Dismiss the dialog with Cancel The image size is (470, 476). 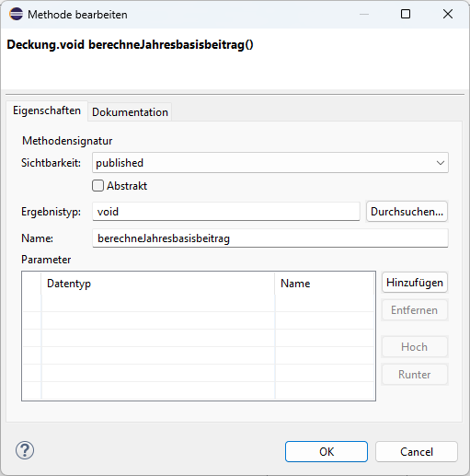(417, 451)
